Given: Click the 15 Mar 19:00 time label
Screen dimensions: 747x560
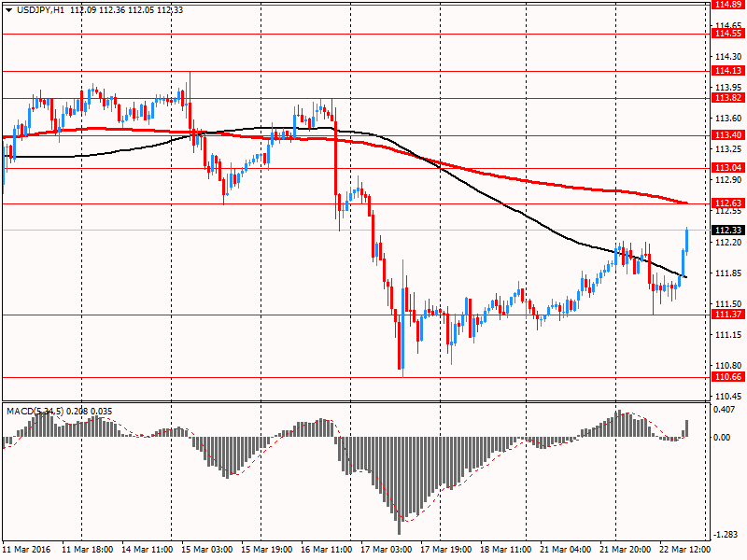Looking at the screenshot, I should [267, 550].
